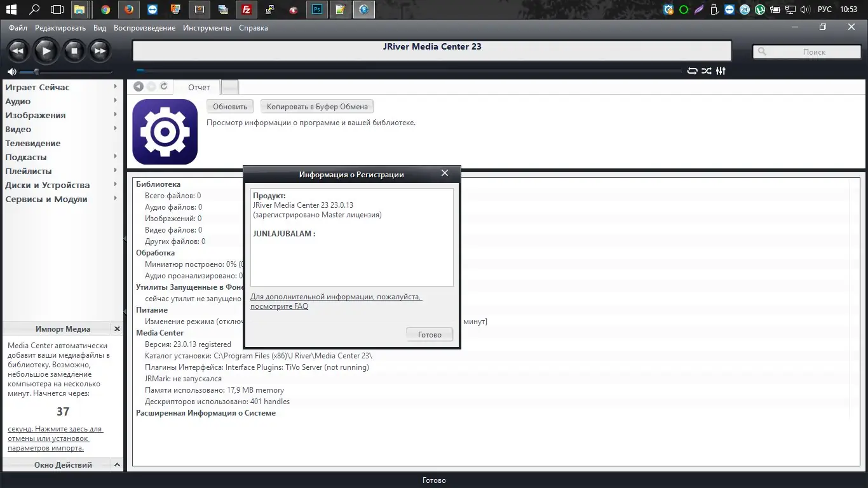
Task: Open uTorrent tray icon
Action: 759,10
